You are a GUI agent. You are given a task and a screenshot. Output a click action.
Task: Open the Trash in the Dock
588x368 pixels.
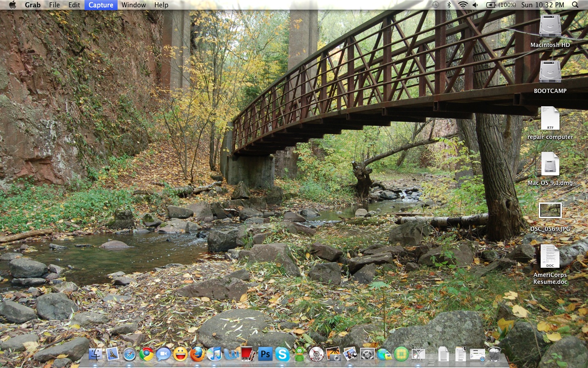coord(494,354)
